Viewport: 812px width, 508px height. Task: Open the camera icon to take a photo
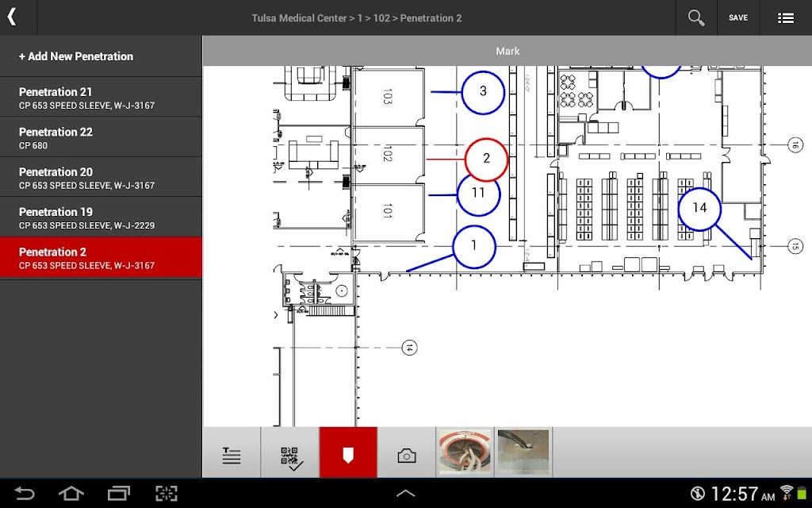(x=407, y=455)
